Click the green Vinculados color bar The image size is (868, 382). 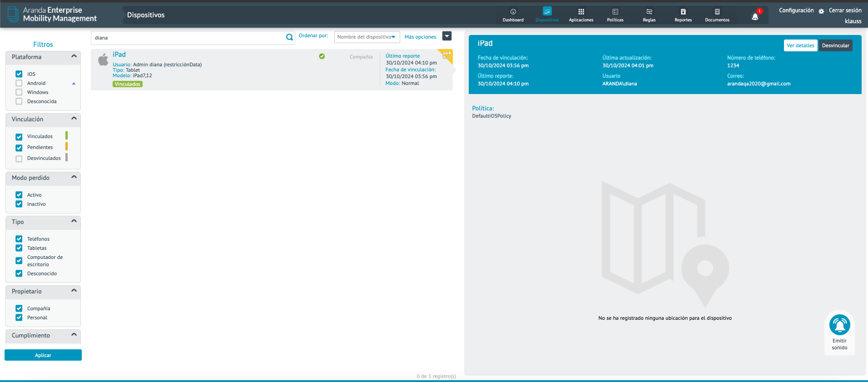tap(66, 135)
